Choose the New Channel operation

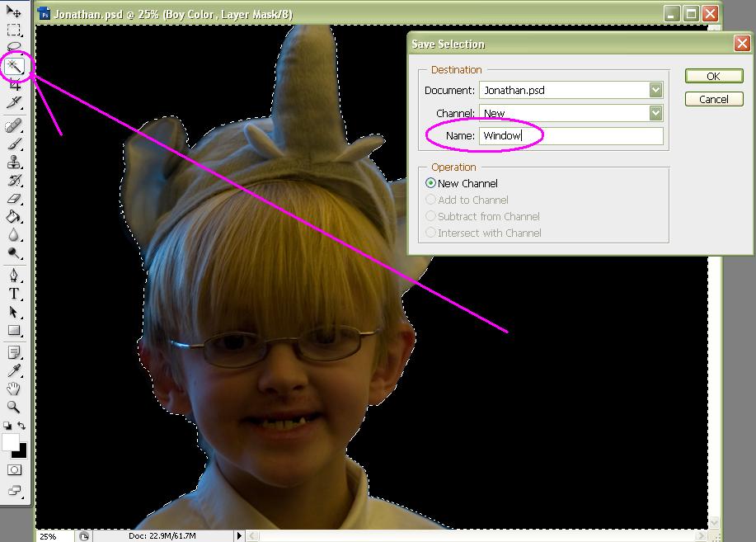(x=462, y=183)
